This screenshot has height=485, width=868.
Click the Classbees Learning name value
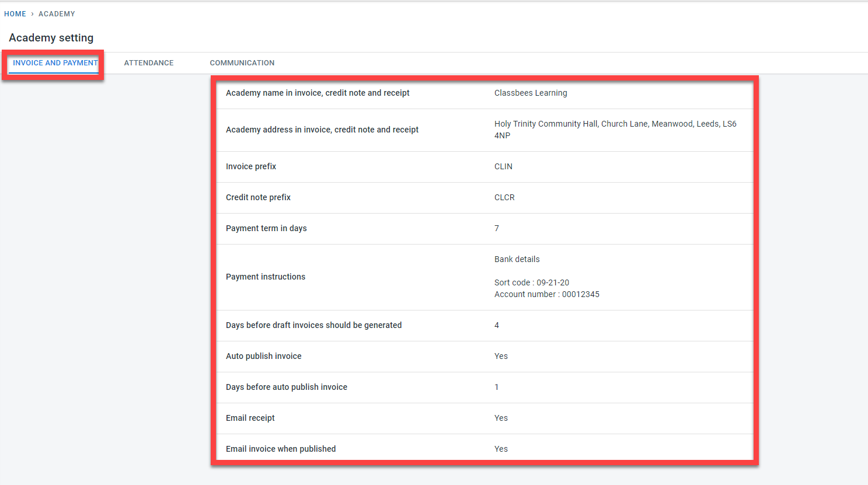[x=531, y=93]
